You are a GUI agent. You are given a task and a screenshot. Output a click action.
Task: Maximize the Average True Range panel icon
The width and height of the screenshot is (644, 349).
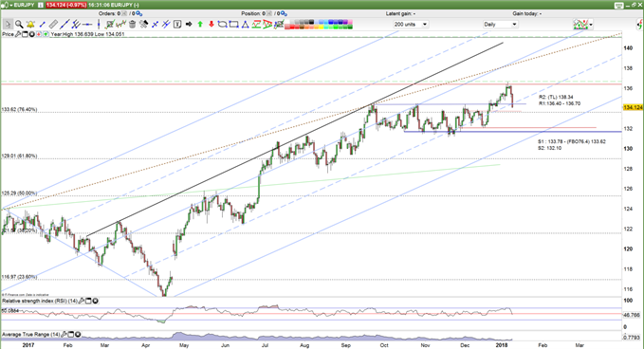pos(70,335)
